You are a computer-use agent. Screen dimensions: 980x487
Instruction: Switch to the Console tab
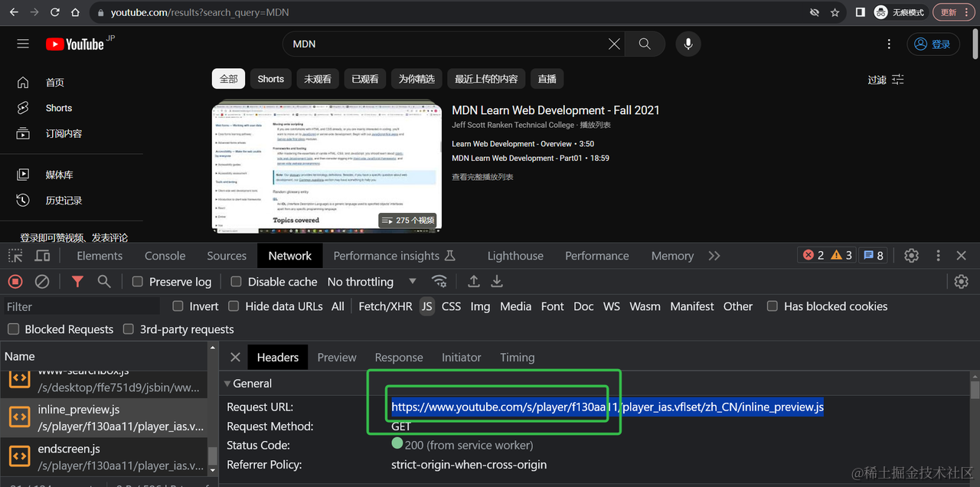[165, 256]
